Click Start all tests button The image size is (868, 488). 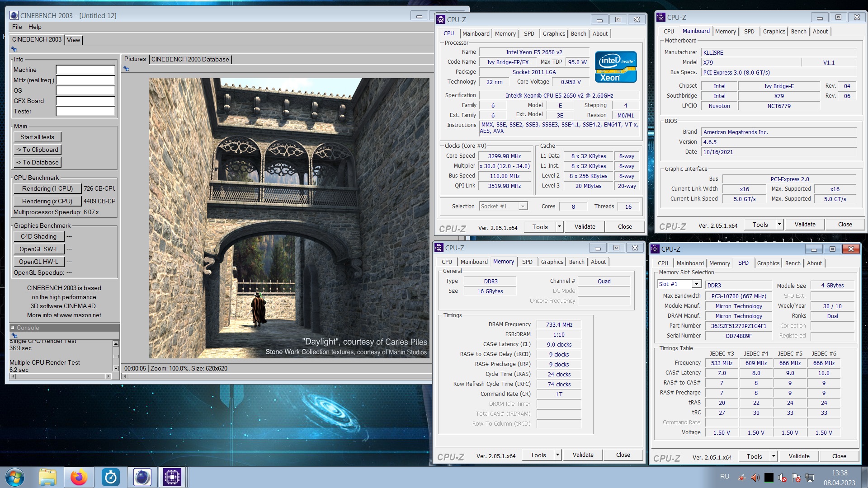[37, 137]
